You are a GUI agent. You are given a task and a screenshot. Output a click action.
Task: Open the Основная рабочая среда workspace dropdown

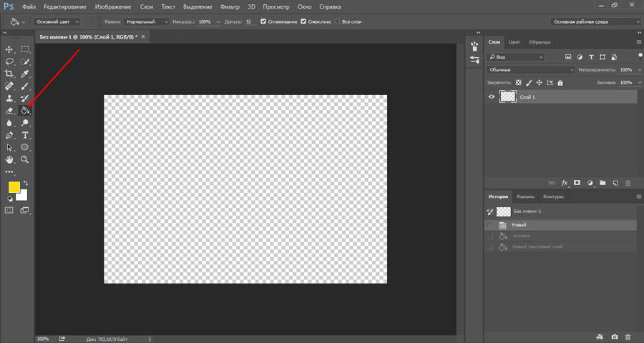595,21
